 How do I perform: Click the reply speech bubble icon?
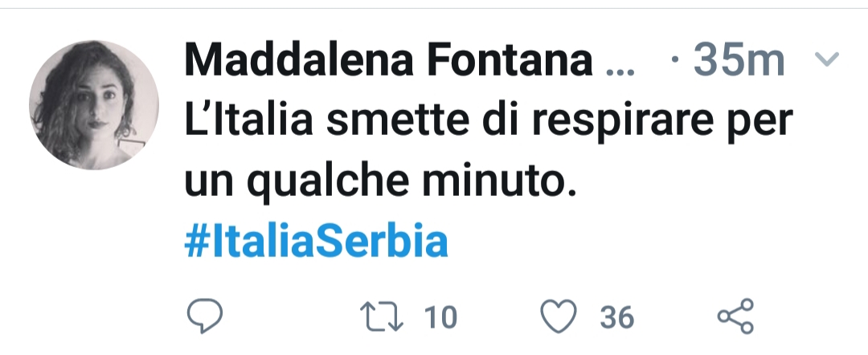click(204, 317)
